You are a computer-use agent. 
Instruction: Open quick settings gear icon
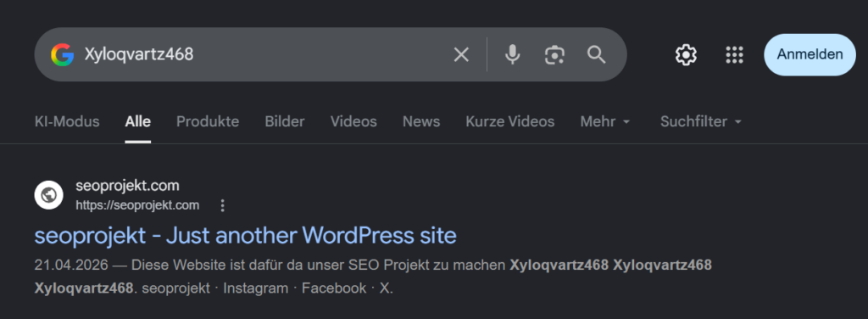pos(686,55)
